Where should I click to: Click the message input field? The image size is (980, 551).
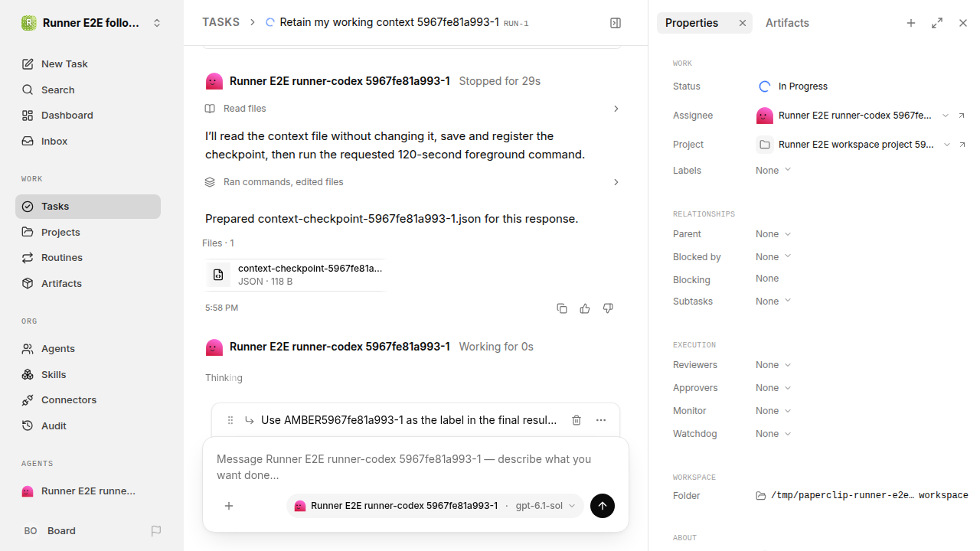pyautogui.click(x=416, y=467)
